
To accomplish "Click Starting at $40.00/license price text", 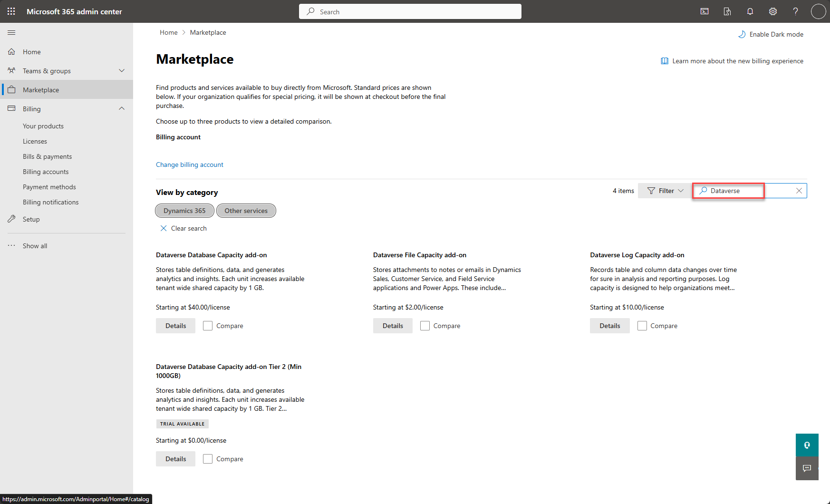I will coord(193,307).
